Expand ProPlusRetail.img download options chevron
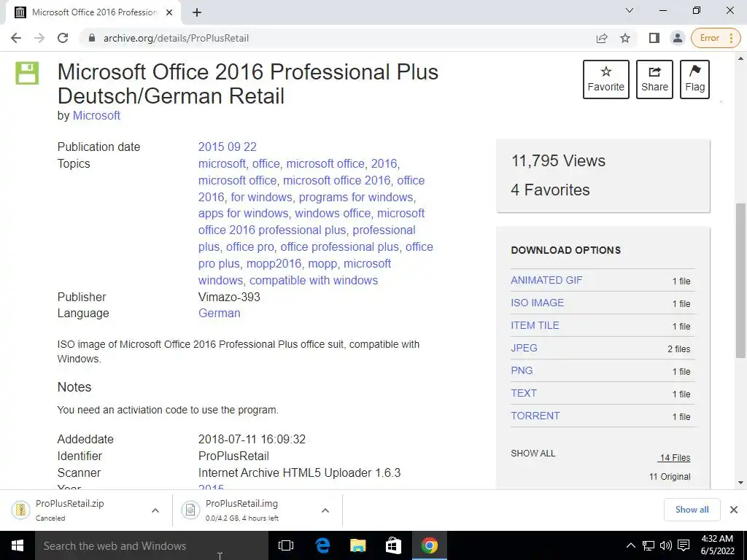 (x=325, y=510)
